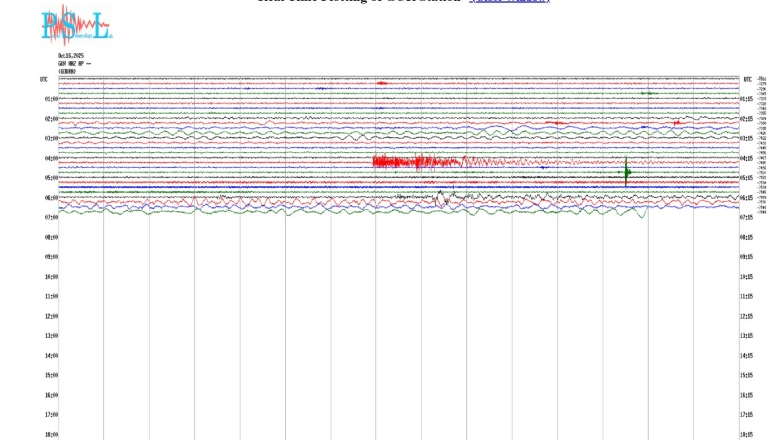Click the black wiggle on the 06:00 trace

440,197
